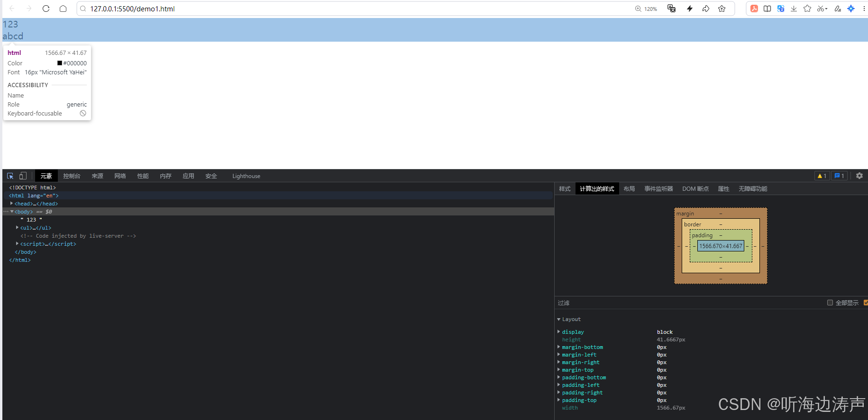Collapse the body element node
This screenshot has width=868, height=420.
click(x=12, y=212)
